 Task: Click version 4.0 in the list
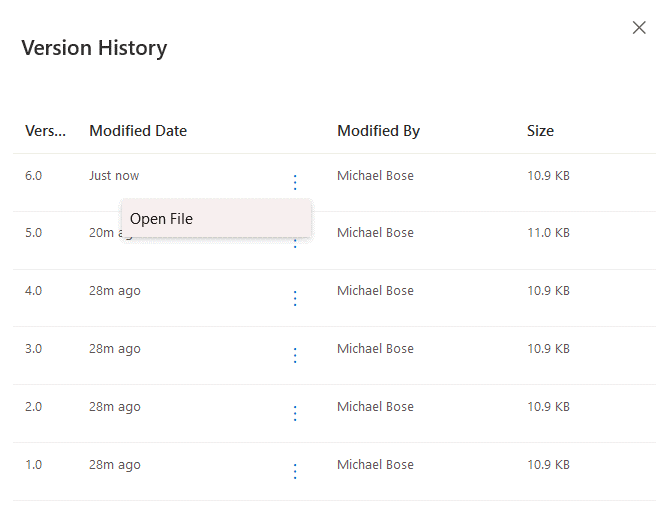34,291
